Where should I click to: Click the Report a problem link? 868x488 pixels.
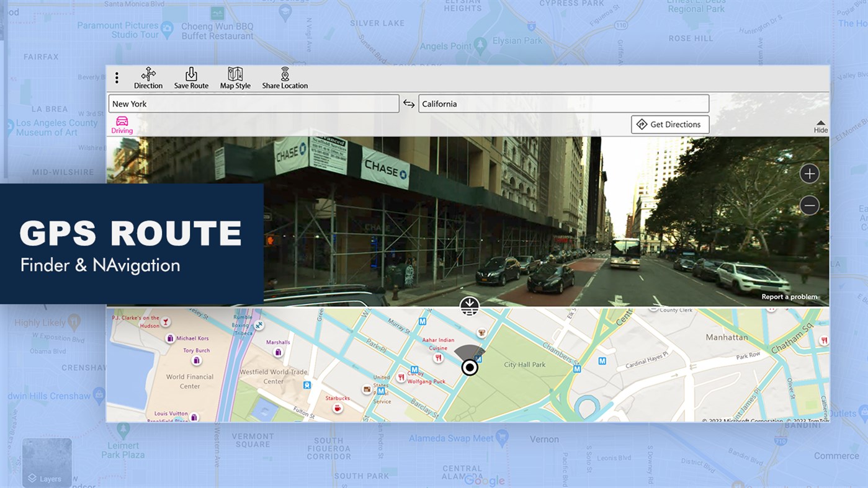(789, 296)
